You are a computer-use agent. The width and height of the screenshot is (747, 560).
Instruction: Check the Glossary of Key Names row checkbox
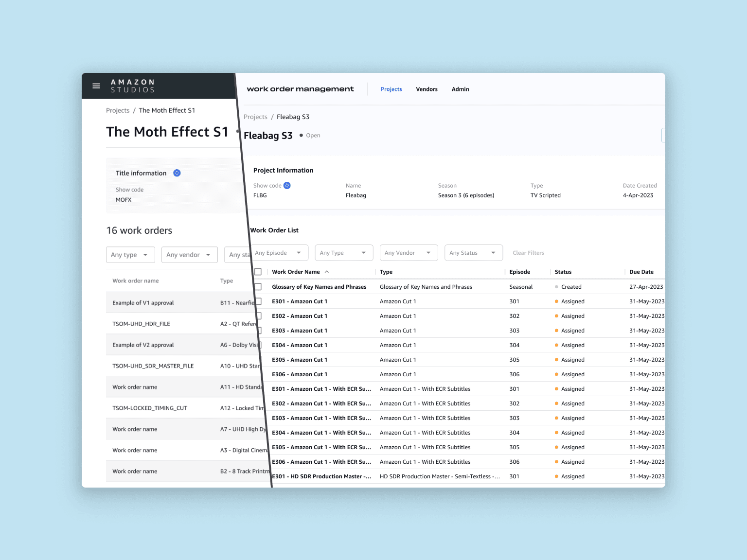point(258,287)
